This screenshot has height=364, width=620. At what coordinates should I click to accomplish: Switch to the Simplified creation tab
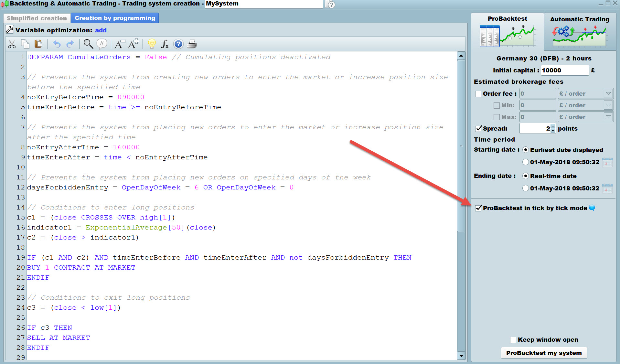pyautogui.click(x=37, y=18)
